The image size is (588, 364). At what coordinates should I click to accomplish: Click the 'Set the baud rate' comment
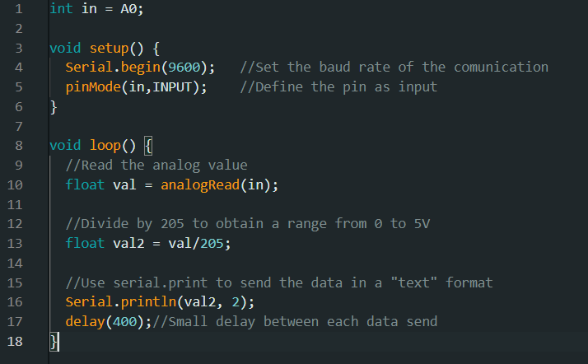pos(394,67)
